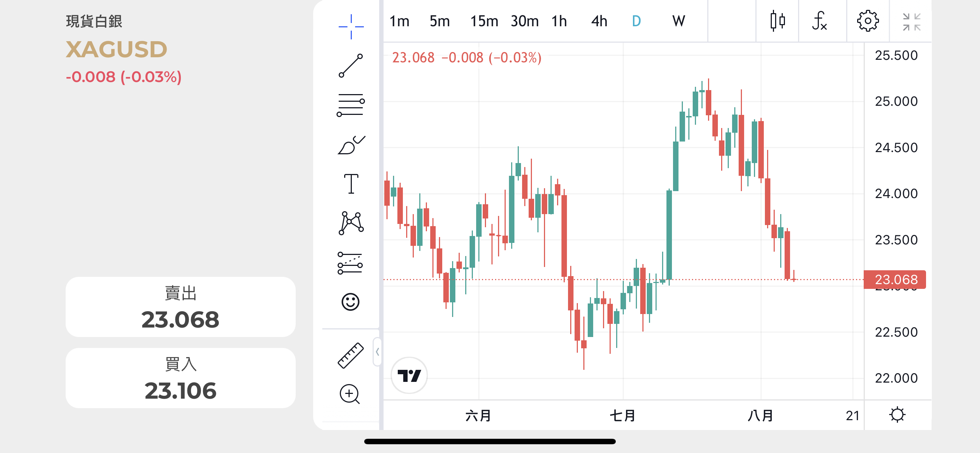Open the emoji sticker picker
This screenshot has width=980, height=453.
(x=350, y=302)
